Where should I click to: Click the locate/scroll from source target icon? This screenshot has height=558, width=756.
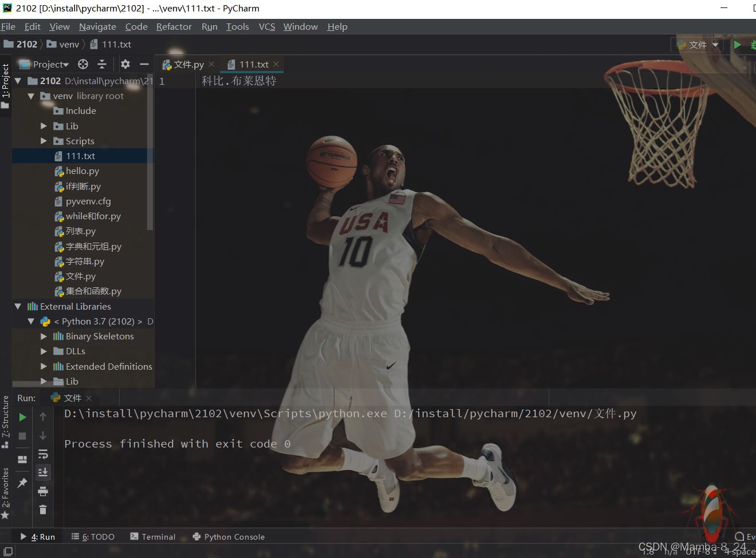(83, 64)
